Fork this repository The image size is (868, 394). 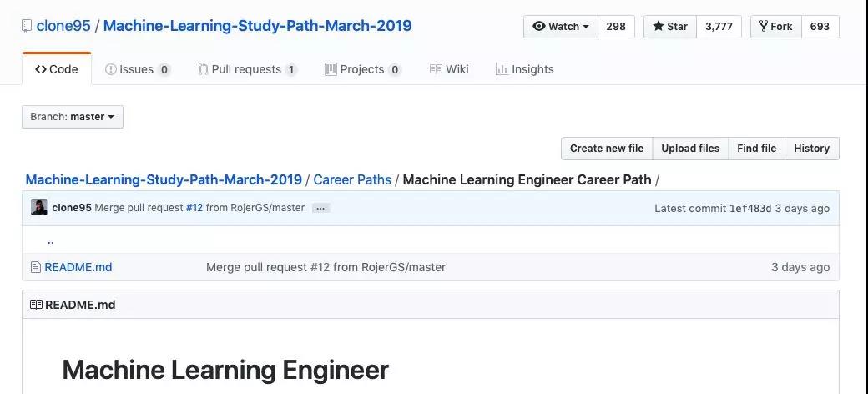[x=776, y=27]
